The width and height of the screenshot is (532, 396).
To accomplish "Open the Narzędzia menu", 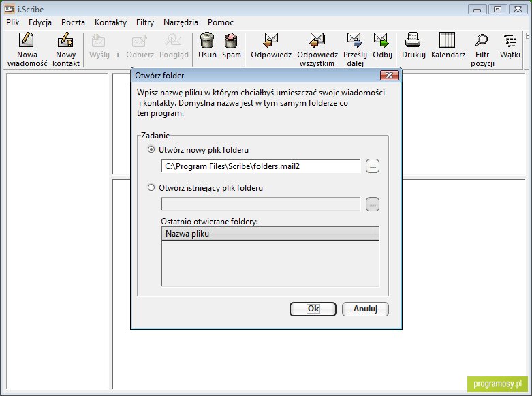I will tap(181, 22).
